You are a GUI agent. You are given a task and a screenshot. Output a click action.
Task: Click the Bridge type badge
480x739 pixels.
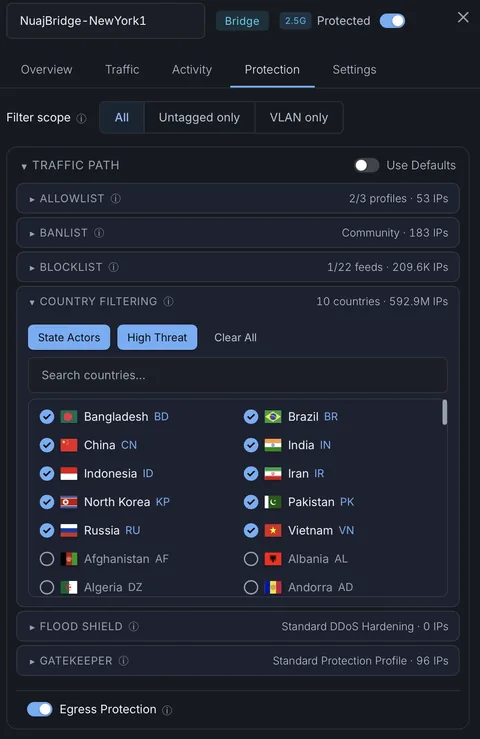(242, 21)
